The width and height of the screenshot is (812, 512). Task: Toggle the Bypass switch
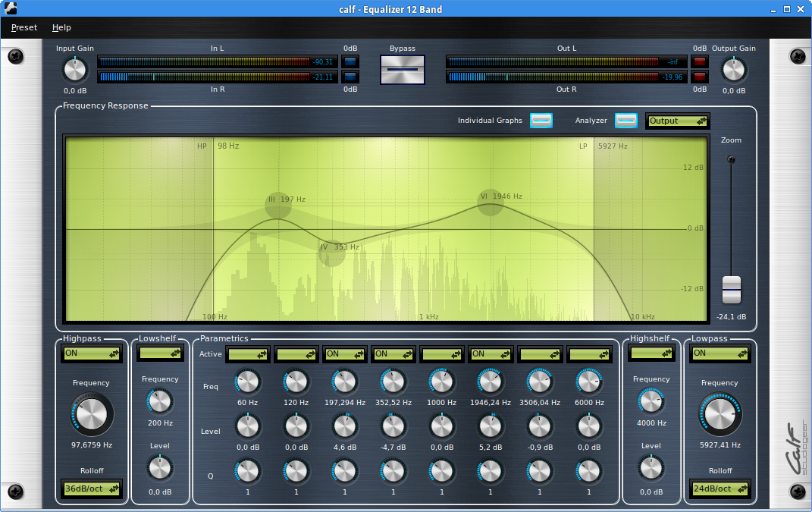[403, 70]
